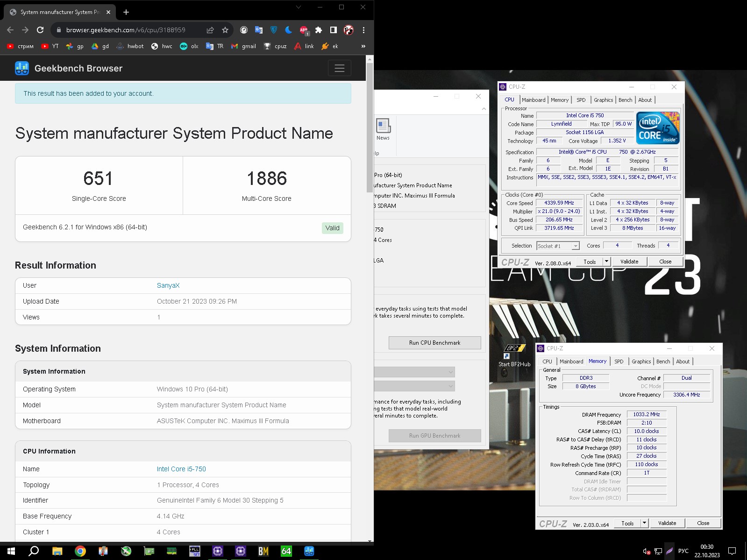Screen dimensions: 747x560
Task: Bookmark this page with the star icon
Action: [225, 30]
